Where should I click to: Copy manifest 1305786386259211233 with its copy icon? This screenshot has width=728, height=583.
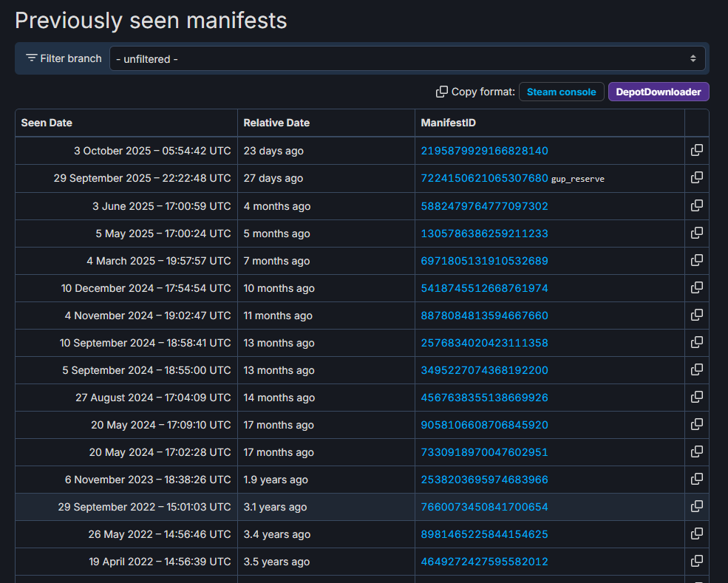click(696, 233)
